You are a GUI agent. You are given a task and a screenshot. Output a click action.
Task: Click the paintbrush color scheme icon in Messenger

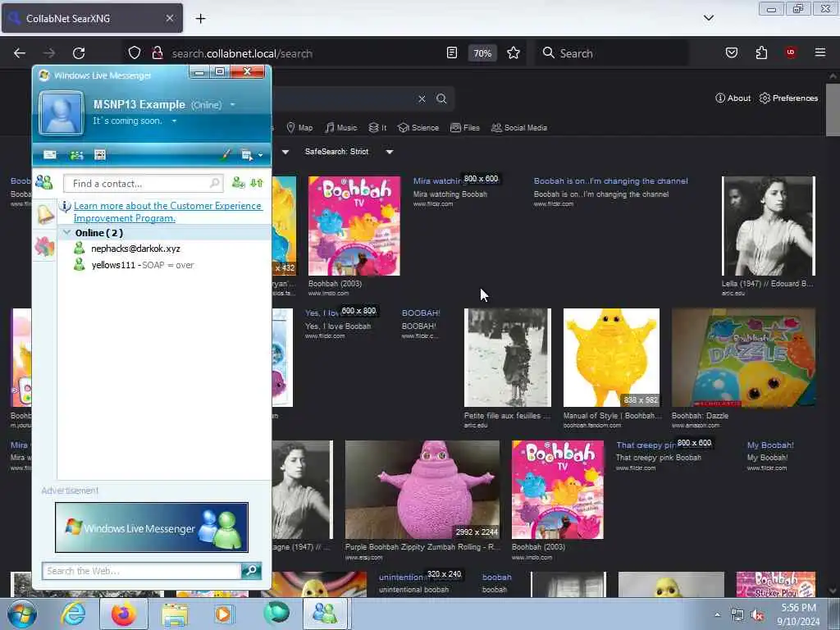pyautogui.click(x=226, y=155)
